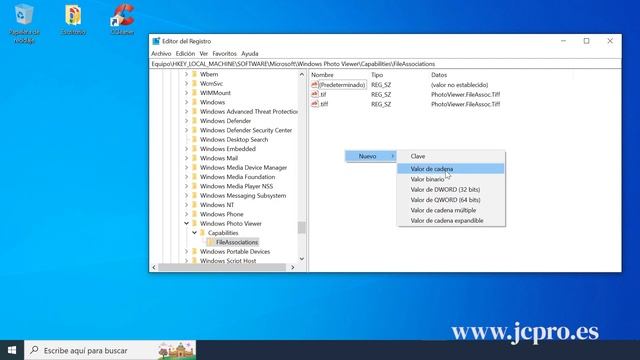Expand the Wbem tree node
640x360 pixels.
tap(187, 74)
